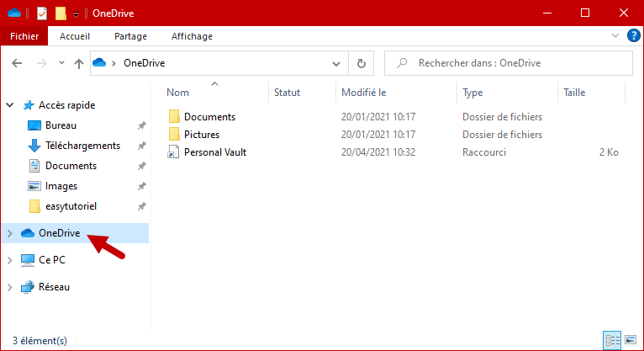Go back with the left arrow

click(17, 63)
